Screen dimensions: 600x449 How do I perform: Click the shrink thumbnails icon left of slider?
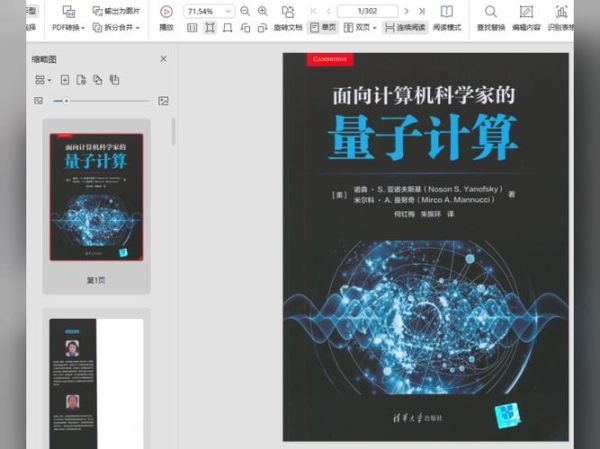point(39,101)
